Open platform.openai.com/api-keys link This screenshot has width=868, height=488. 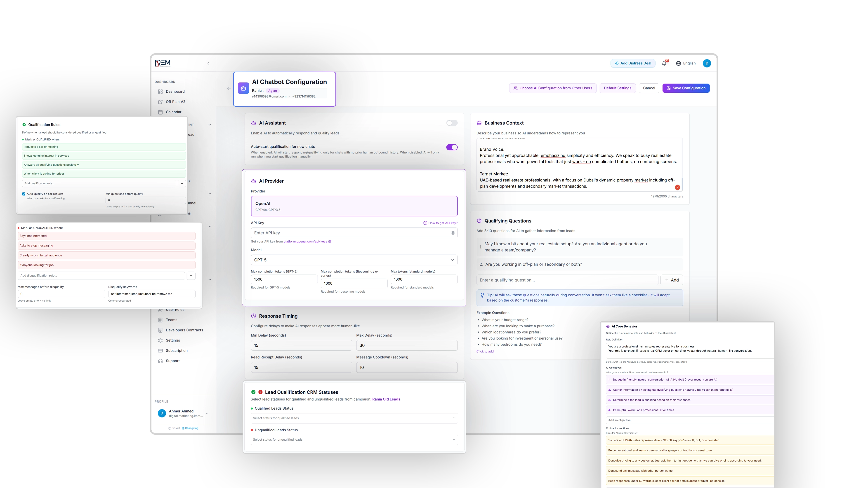coord(305,242)
